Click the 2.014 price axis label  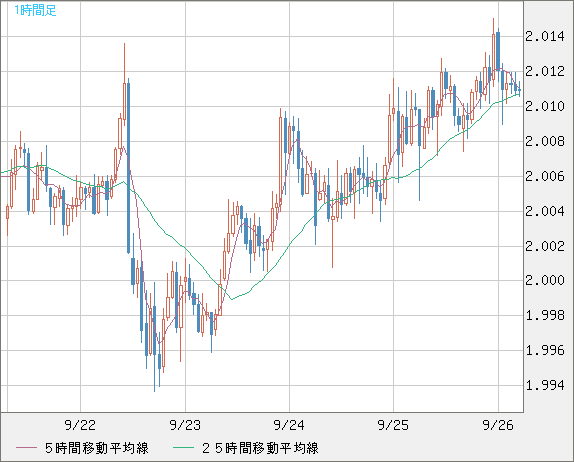coord(545,37)
